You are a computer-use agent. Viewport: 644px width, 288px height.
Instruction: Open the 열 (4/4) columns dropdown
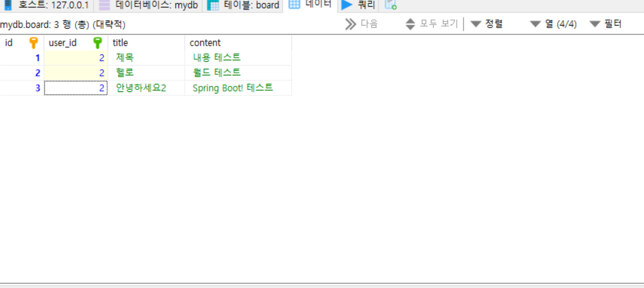(x=553, y=24)
